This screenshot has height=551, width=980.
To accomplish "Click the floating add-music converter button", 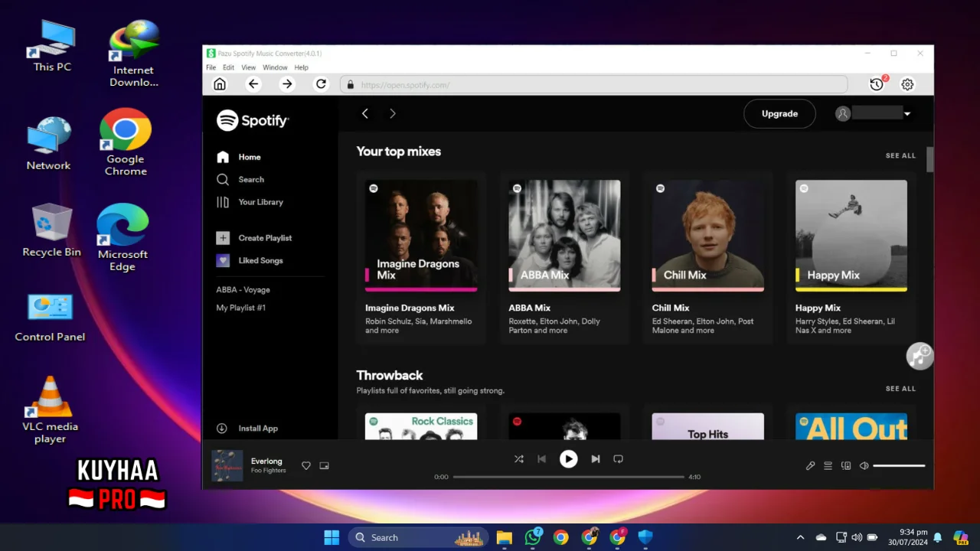I will (x=920, y=356).
